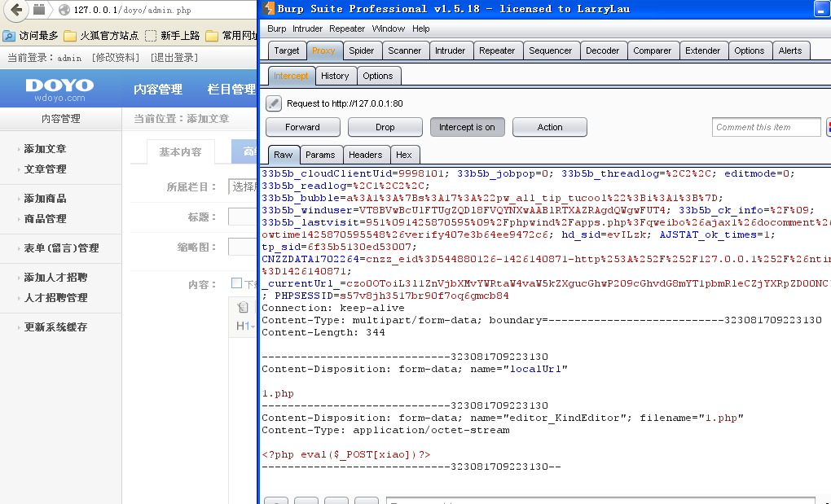Click the KindEditor H1 heading dropdown
831x504 pixels.
coord(245,326)
